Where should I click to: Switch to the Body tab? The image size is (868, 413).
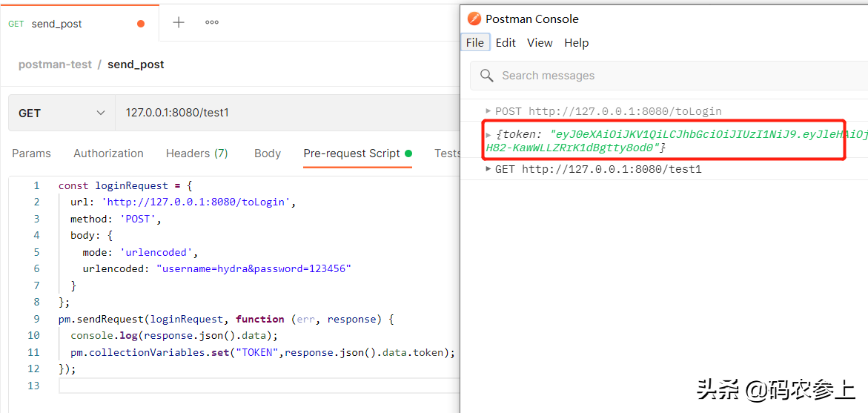(x=268, y=153)
